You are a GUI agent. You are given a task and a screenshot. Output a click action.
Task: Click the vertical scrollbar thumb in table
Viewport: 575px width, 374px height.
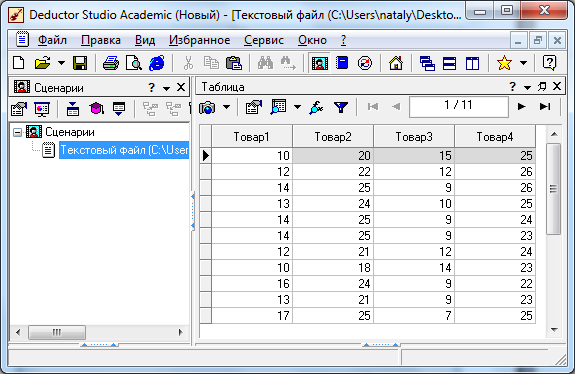(554, 189)
